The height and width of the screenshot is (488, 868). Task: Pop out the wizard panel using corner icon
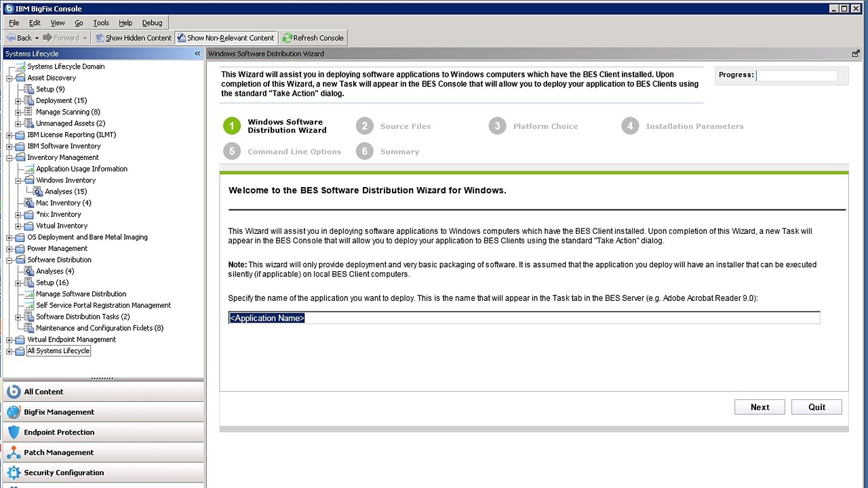(856, 54)
